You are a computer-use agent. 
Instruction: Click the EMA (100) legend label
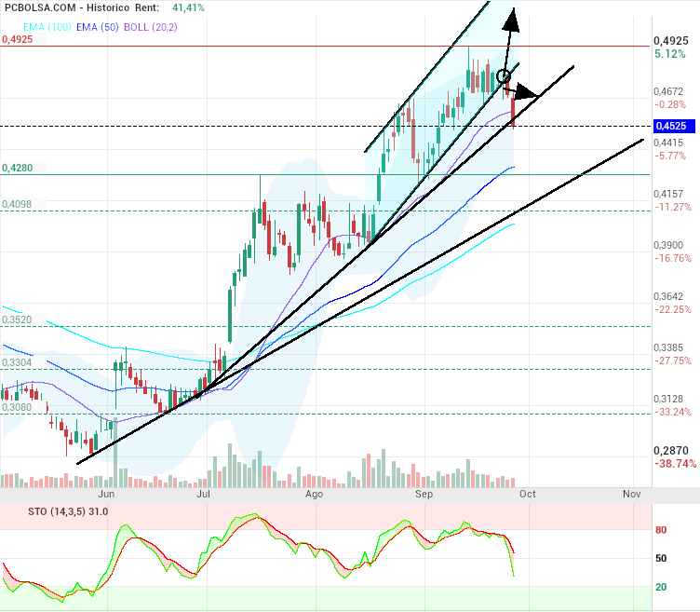[x=47, y=27]
